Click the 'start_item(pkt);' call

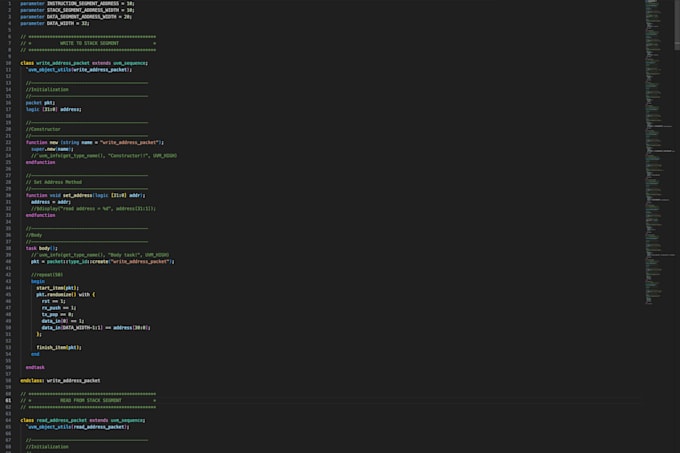click(58, 288)
